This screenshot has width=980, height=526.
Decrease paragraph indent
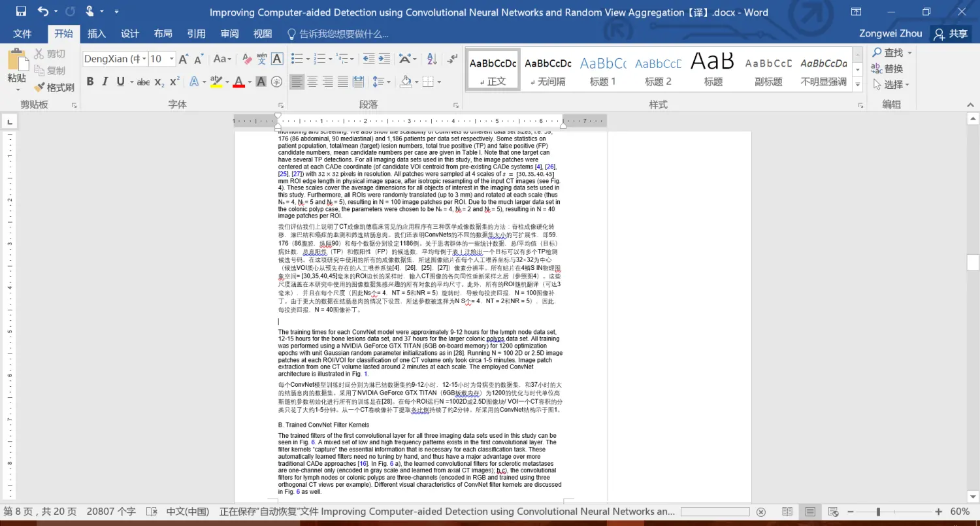(x=368, y=59)
